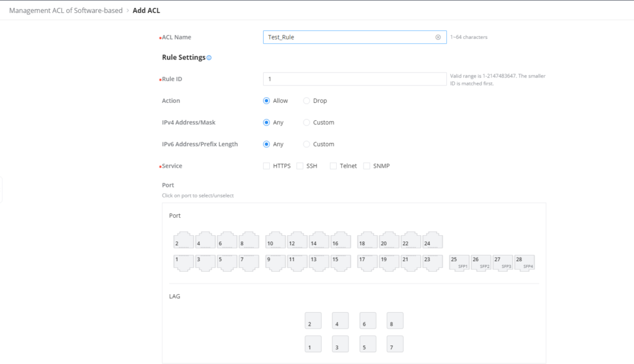The image size is (634, 364).
Task: Select port 2 icon in the Port panel
Action: [183, 240]
